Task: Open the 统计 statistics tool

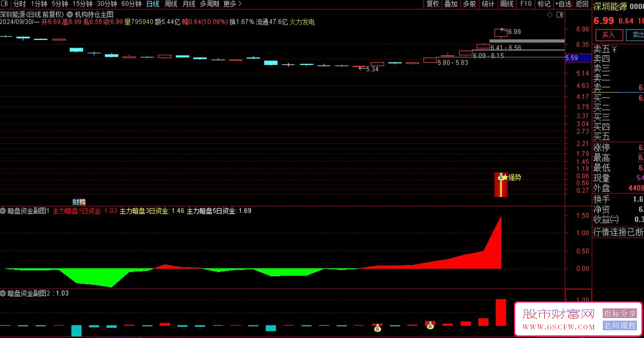Action: [x=488, y=4]
